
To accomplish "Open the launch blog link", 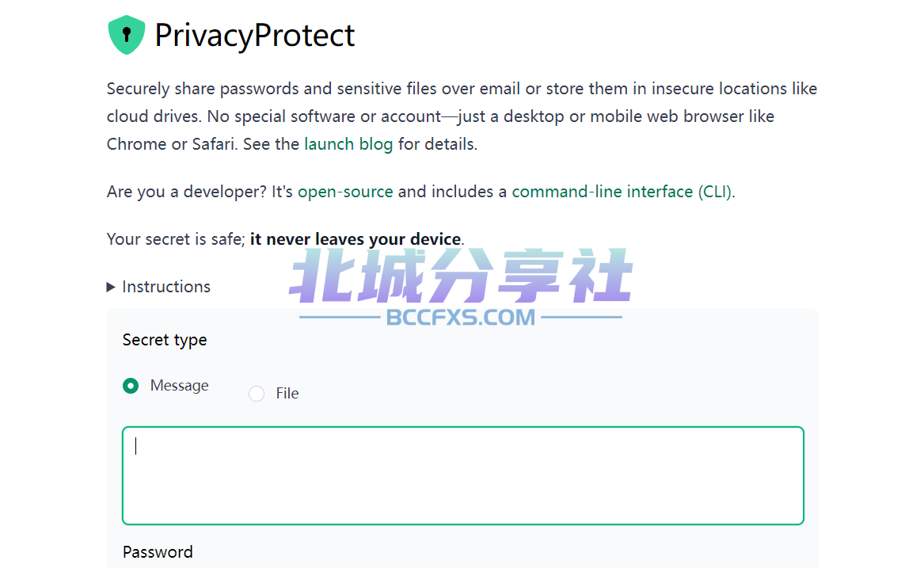I will pos(348,144).
